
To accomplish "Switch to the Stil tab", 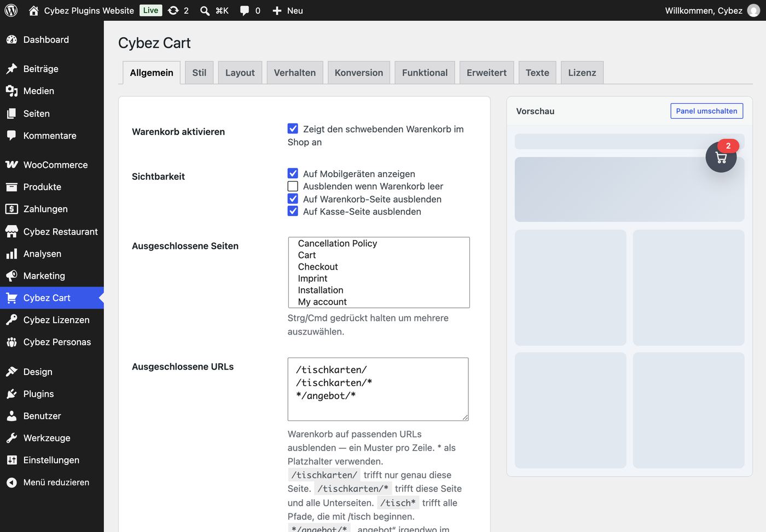I will click(199, 73).
